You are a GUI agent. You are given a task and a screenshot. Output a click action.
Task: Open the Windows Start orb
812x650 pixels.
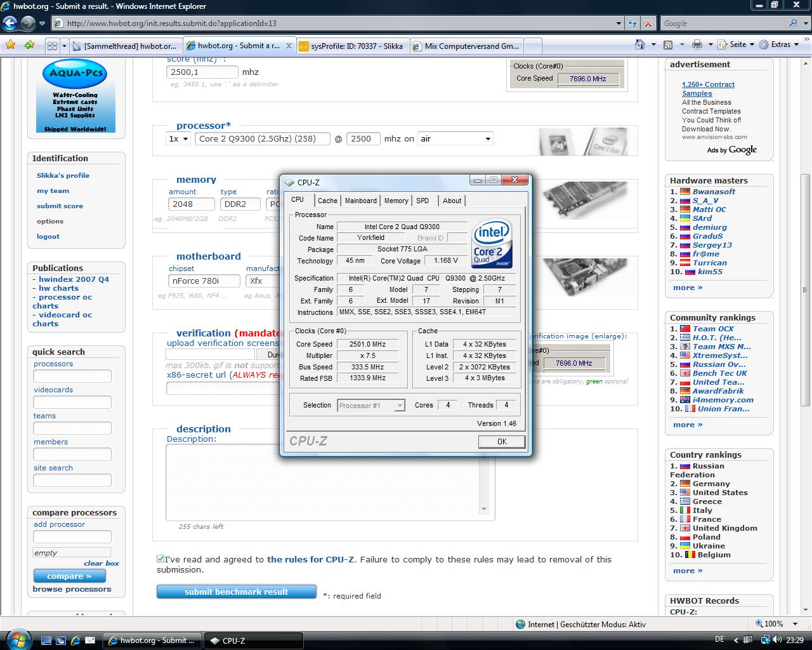(17, 639)
